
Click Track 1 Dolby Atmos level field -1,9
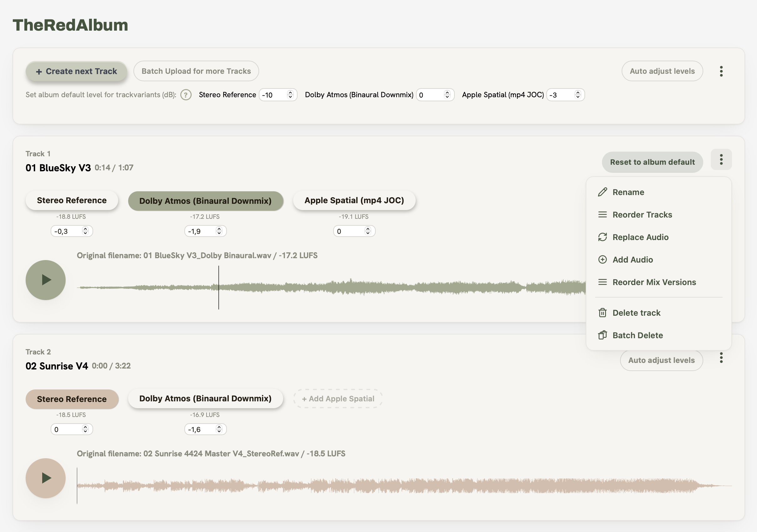[x=205, y=231]
